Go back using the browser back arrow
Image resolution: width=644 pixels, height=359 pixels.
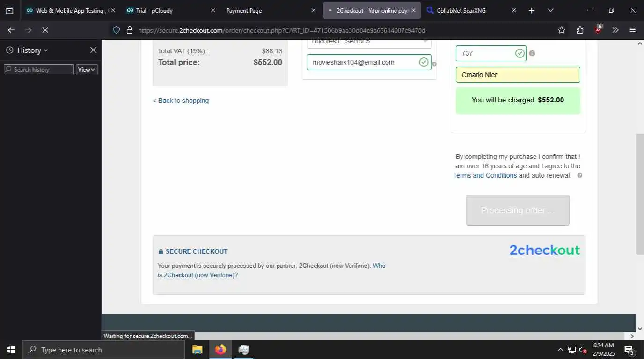pyautogui.click(x=11, y=30)
